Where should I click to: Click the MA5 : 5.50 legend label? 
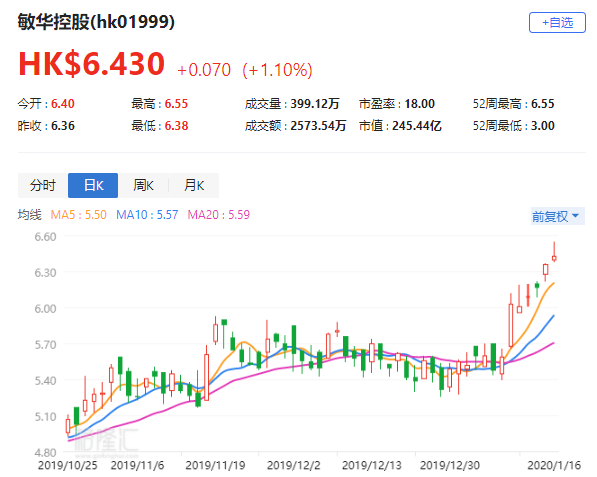point(78,215)
